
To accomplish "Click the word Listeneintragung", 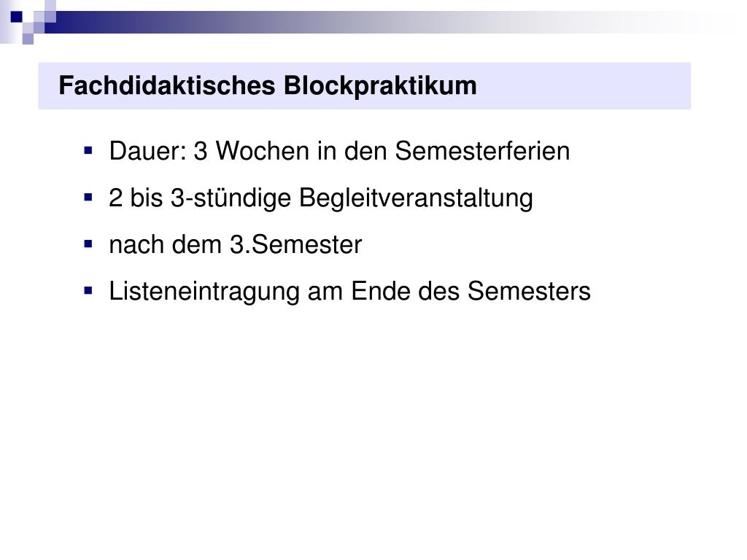I will [204, 292].
